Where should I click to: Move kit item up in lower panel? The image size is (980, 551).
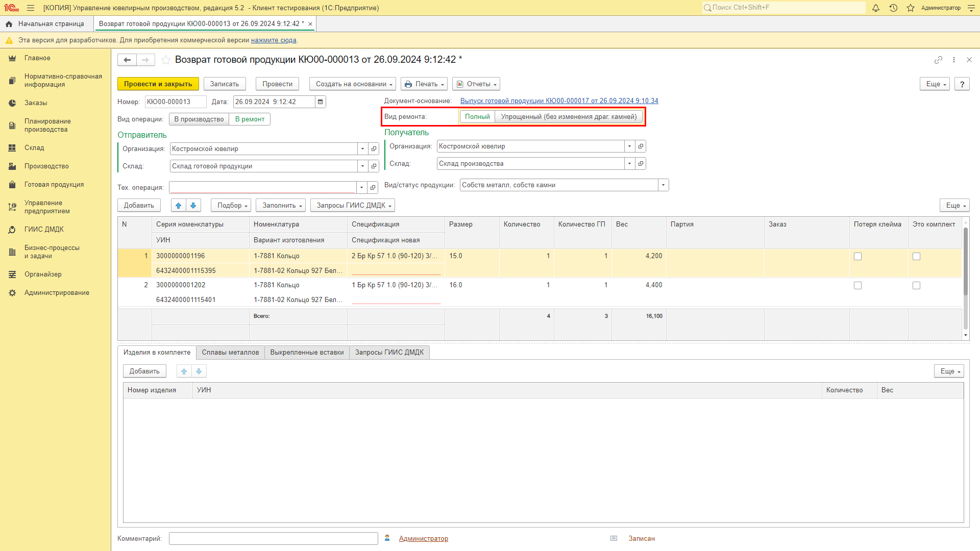(x=184, y=371)
